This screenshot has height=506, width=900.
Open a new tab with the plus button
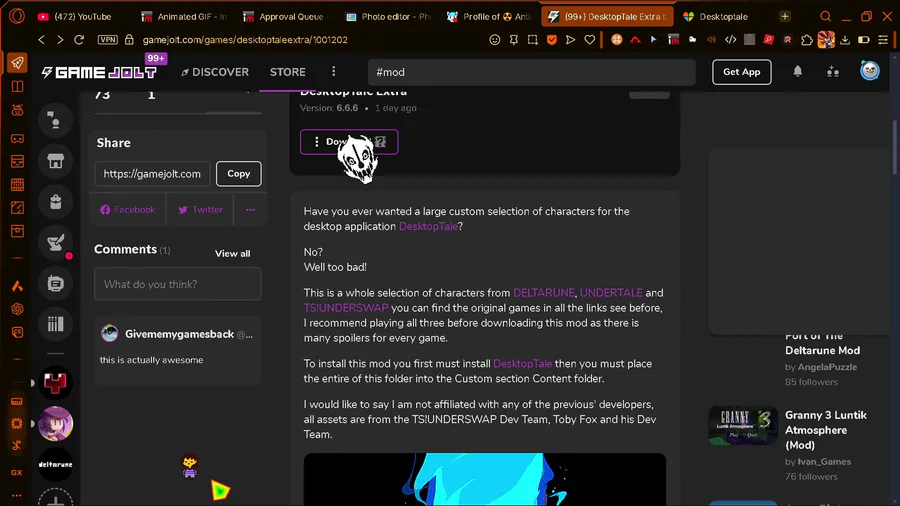pos(785,17)
